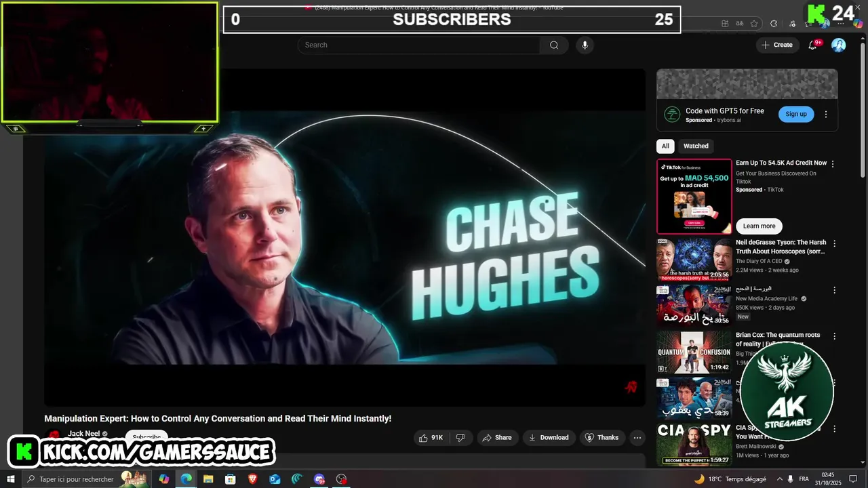Open the taskbar clock showing 02:45
Viewport: 868px width, 488px height.
(x=828, y=479)
